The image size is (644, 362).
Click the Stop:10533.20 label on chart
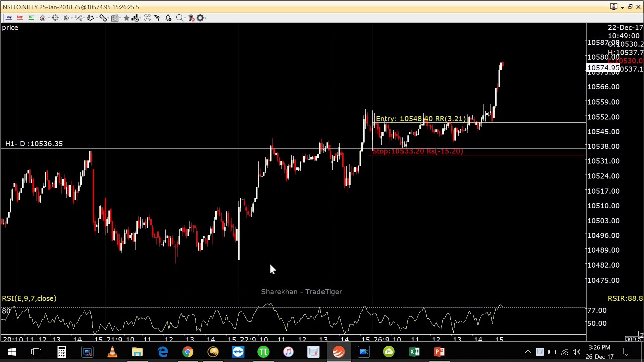(x=418, y=151)
